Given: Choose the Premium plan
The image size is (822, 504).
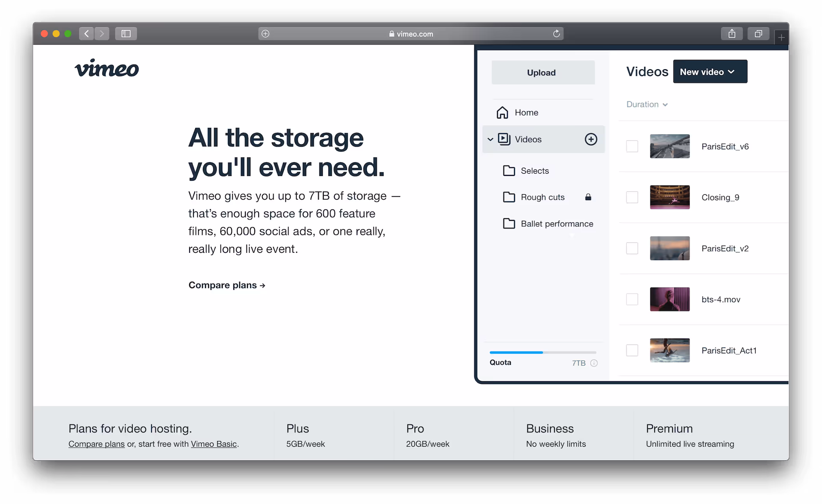Looking at the screenshot, I should coord(669,429).
